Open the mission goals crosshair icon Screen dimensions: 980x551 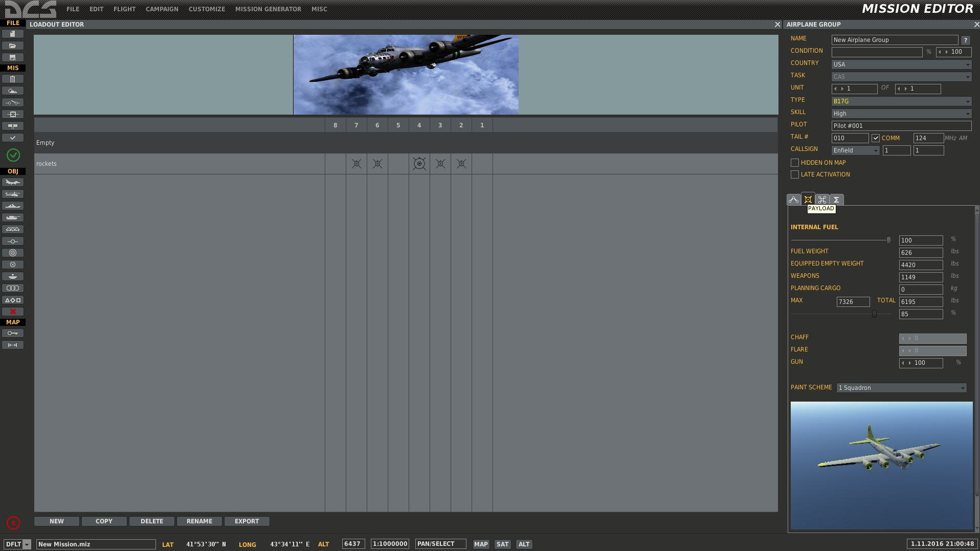tap(13, 114)
